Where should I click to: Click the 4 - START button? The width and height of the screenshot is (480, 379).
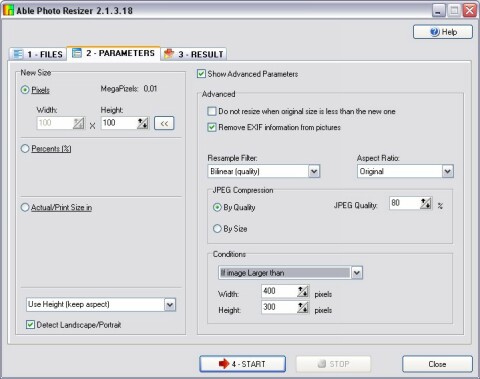(242, 364)
